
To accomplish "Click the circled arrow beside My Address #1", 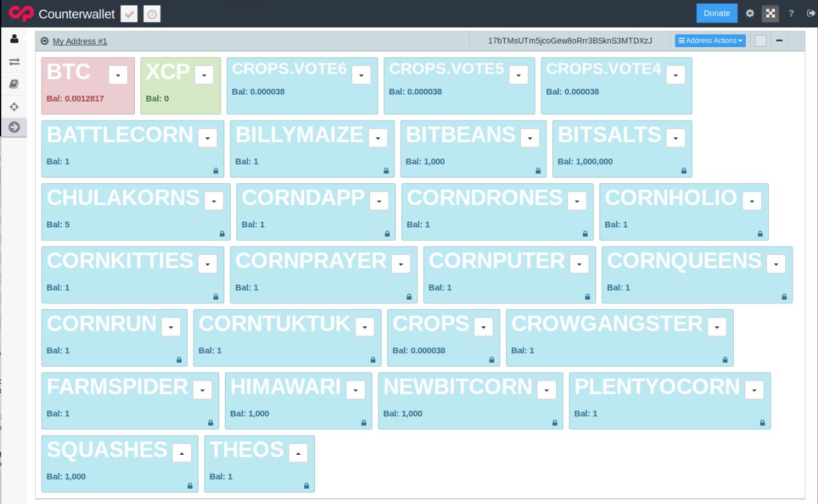I will coord(45,41).
